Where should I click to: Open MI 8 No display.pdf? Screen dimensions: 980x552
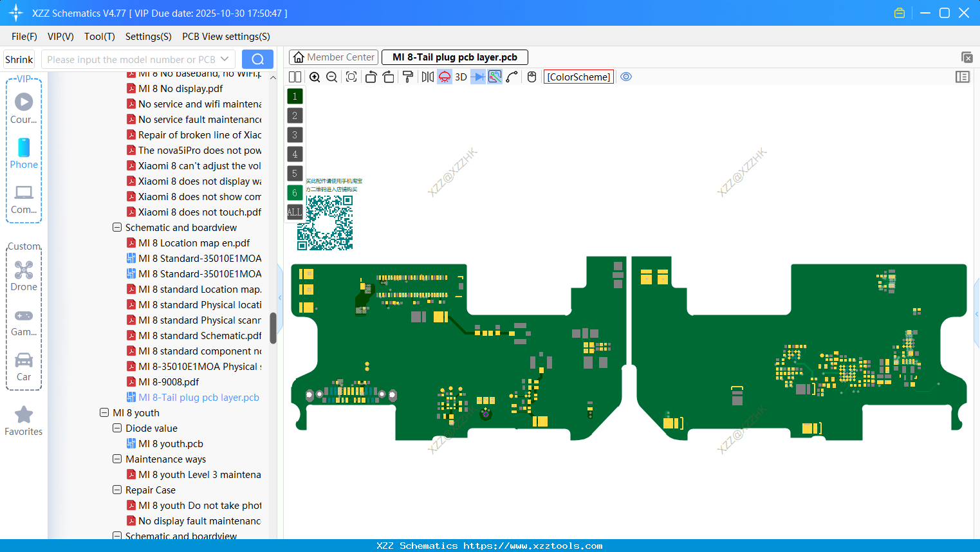[181, 89]
